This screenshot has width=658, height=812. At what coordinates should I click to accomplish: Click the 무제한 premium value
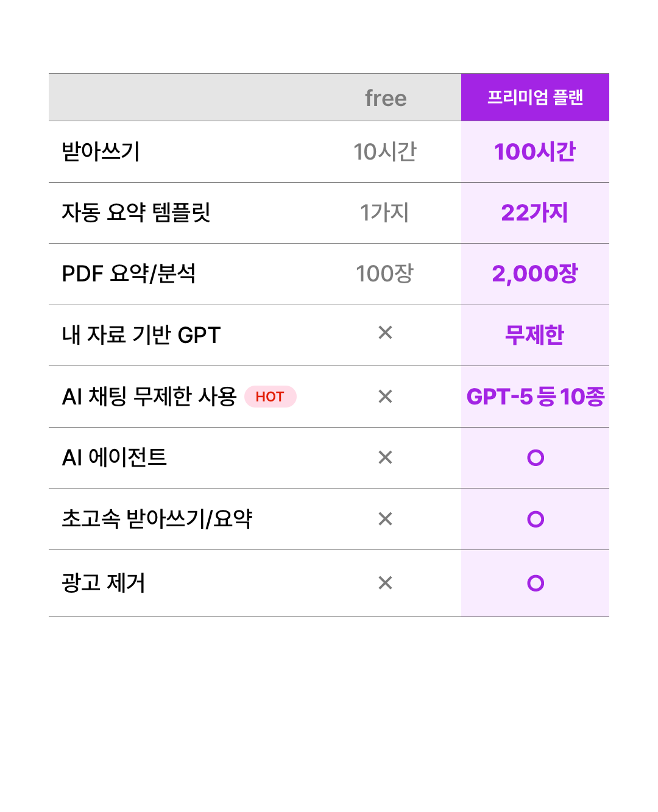[x=535, y=335]
